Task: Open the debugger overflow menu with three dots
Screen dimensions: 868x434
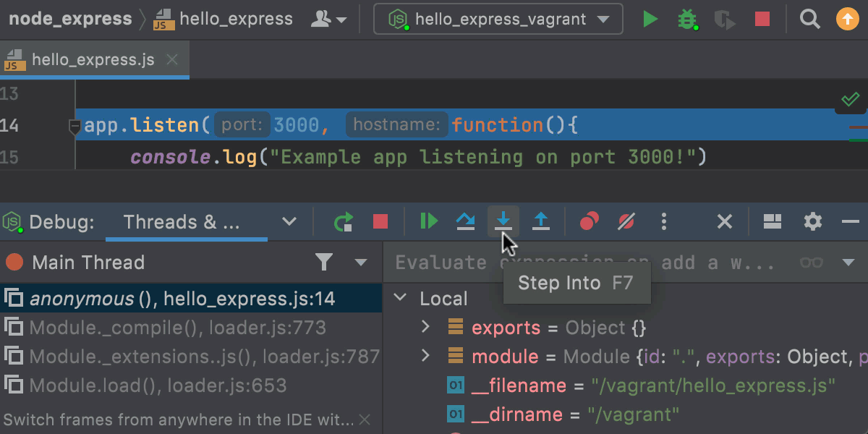Action: coord(663,221)
